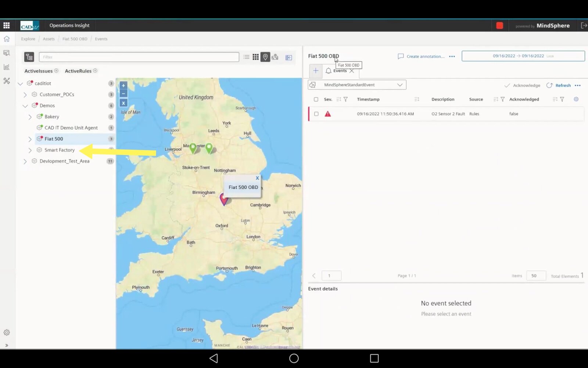Click the logout icon at top right

coord(584,25)
